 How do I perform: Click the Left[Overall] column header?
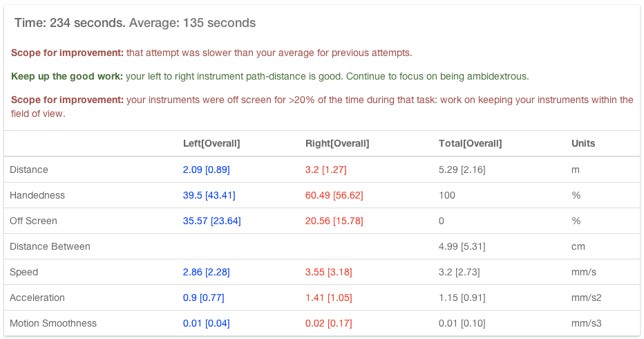[x=211, y=143]
